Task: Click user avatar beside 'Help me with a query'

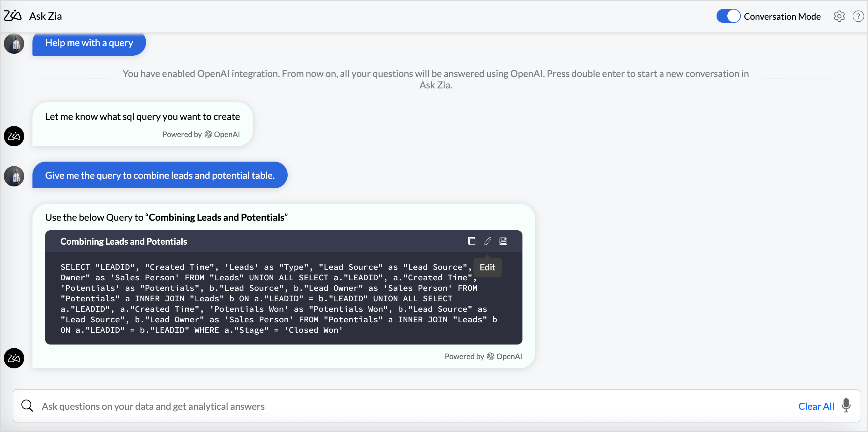Action: [14, 44]
